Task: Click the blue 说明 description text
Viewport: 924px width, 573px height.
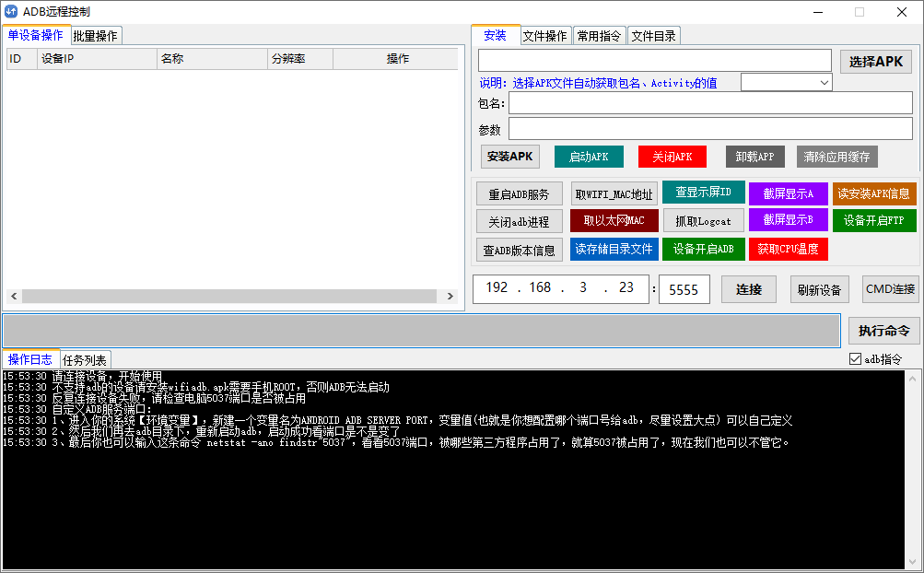Action: click(x=598, y=83)
